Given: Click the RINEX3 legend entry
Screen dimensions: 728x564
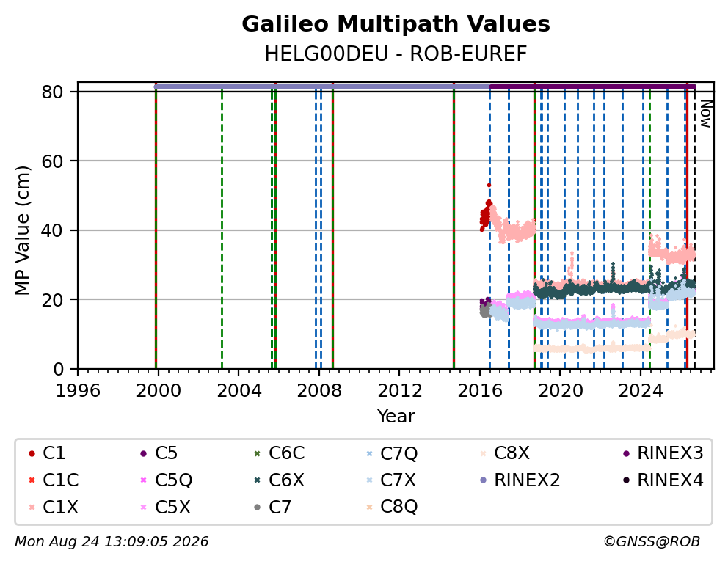Looking at the screenshot, I should [663, 453].
